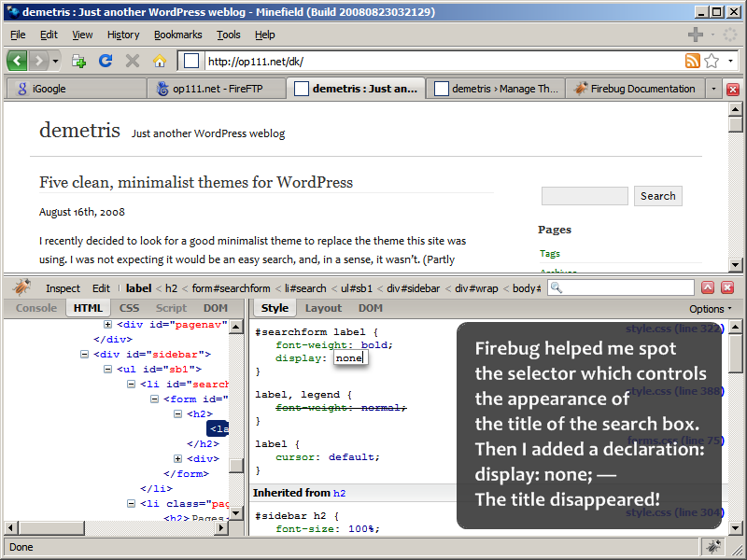Switch to Firebug Documentation tab
Screen dimensions: 747x560
635,89
